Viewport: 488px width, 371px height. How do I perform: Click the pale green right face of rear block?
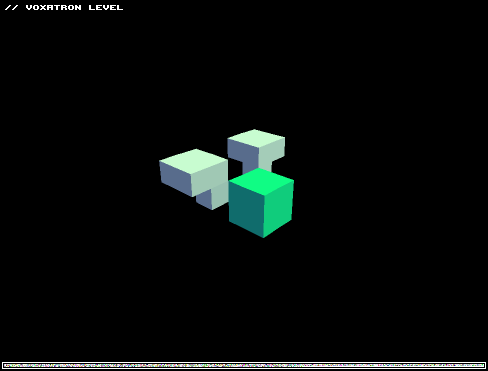(272, 152)
